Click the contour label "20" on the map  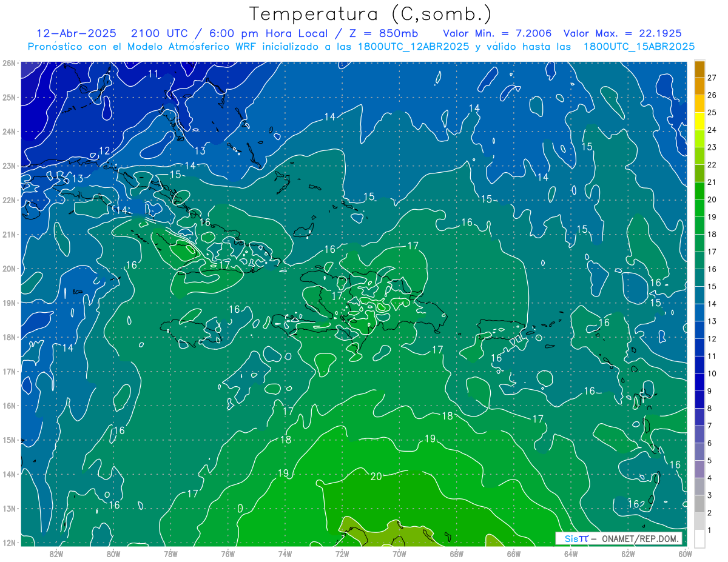[x=376, y=477]
